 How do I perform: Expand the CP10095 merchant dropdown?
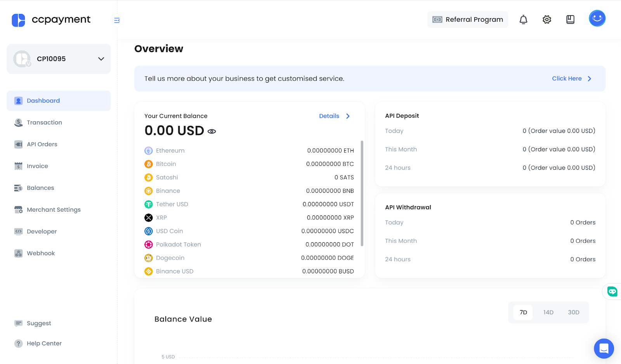101,59
